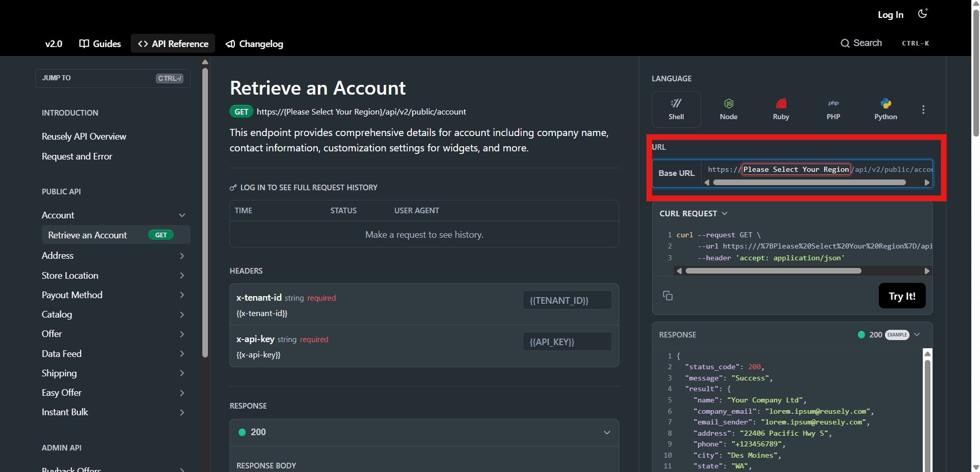Image resolution: width=980 pixels, height=472 pixels.
Task: Expand the Store Location section
Action: 182,276
